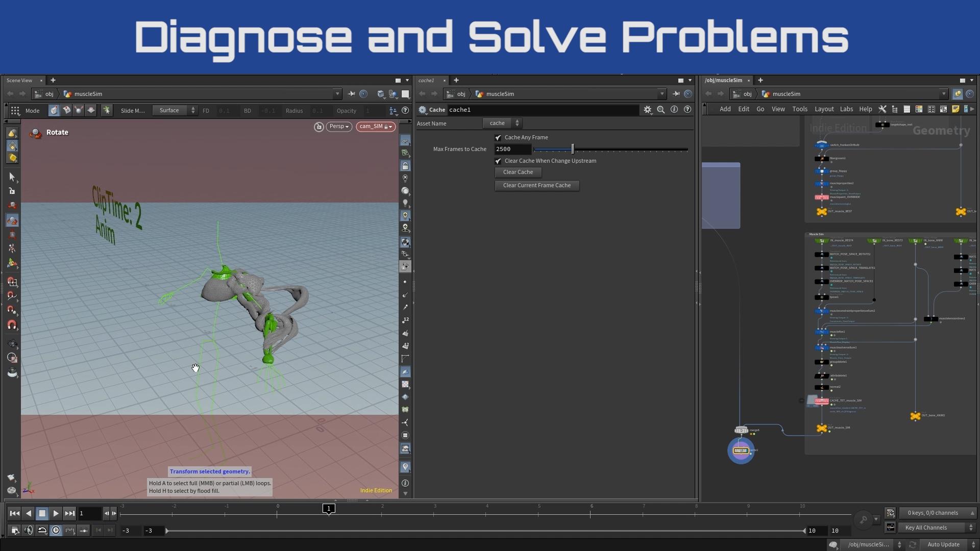Click the magnifier search icon in parameter pane
Image resolution: width=980 pixels, height=551 pixels.
661,110
